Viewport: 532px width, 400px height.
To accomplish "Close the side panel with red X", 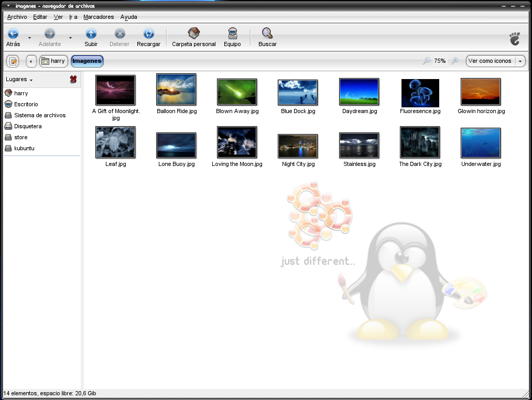I will pos(73,80).
